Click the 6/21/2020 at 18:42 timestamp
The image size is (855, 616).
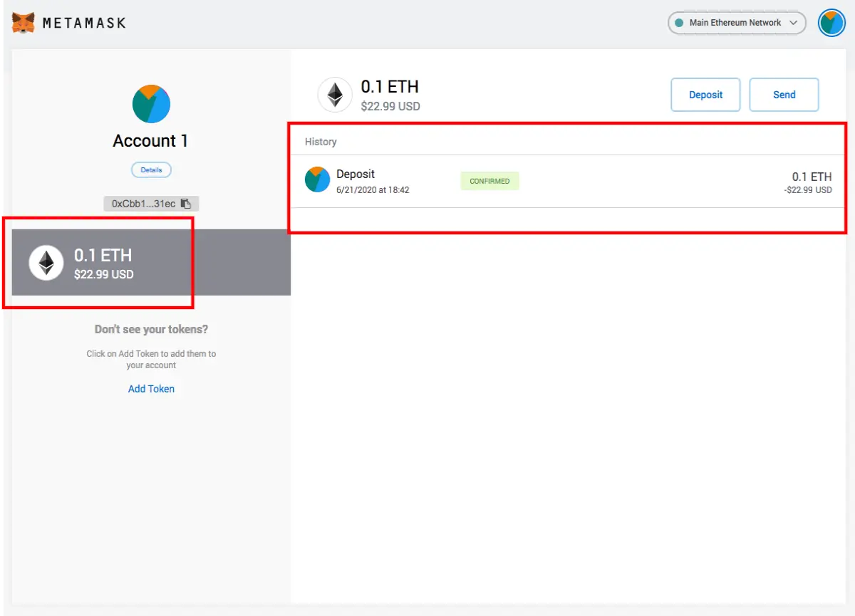(x=373, y=190)
